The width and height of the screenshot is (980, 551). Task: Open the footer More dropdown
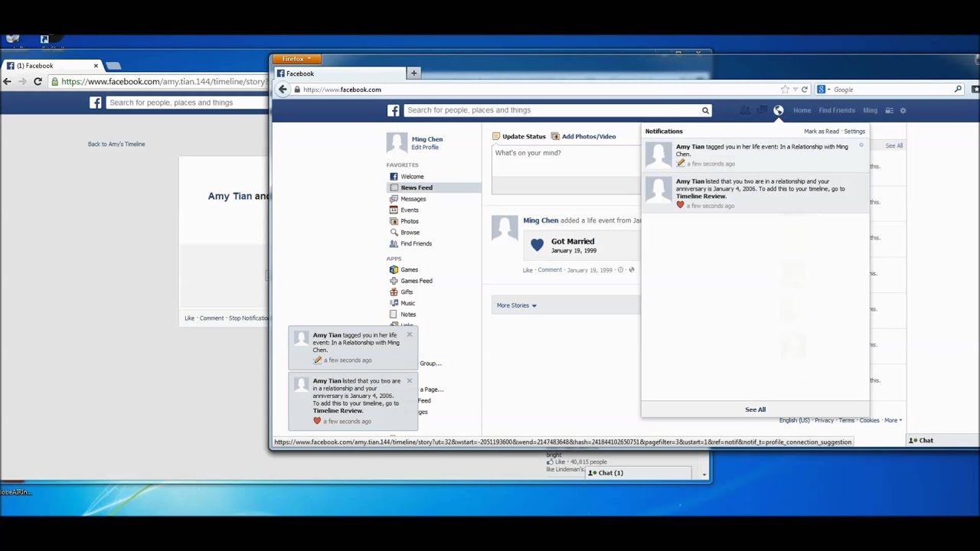893,420
